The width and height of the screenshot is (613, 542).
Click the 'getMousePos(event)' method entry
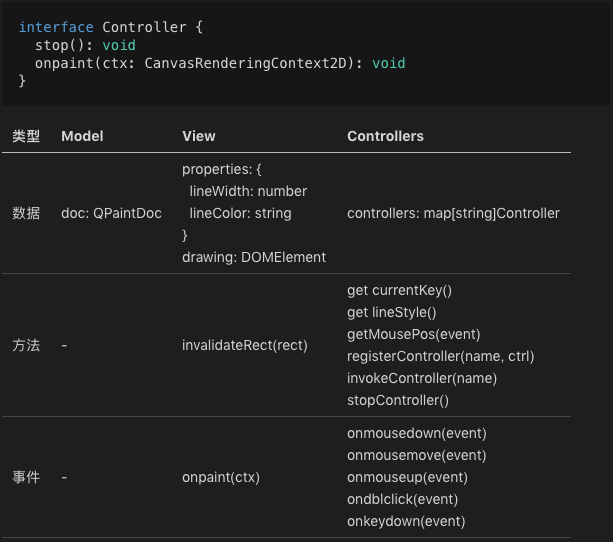(x=413, y=334)
